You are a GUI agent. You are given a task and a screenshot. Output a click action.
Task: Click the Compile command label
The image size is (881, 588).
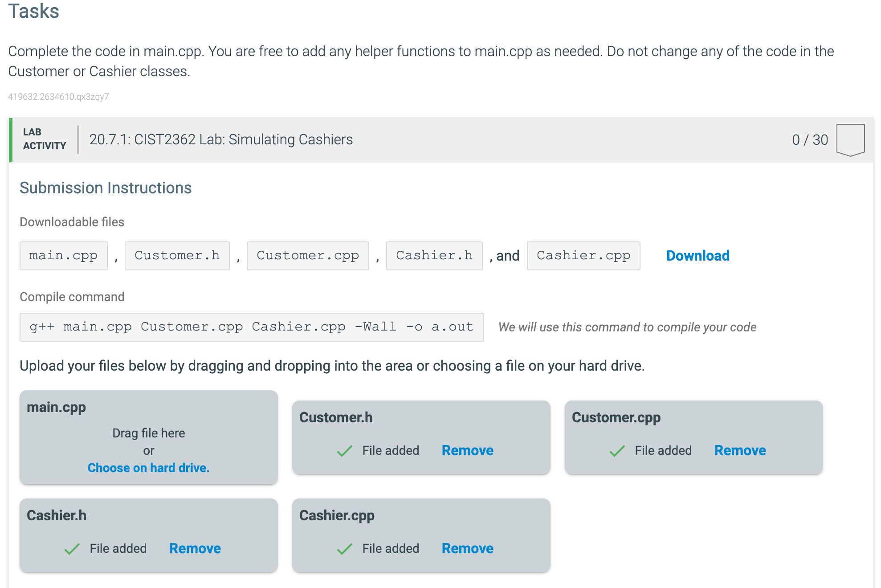coord(72,297)
